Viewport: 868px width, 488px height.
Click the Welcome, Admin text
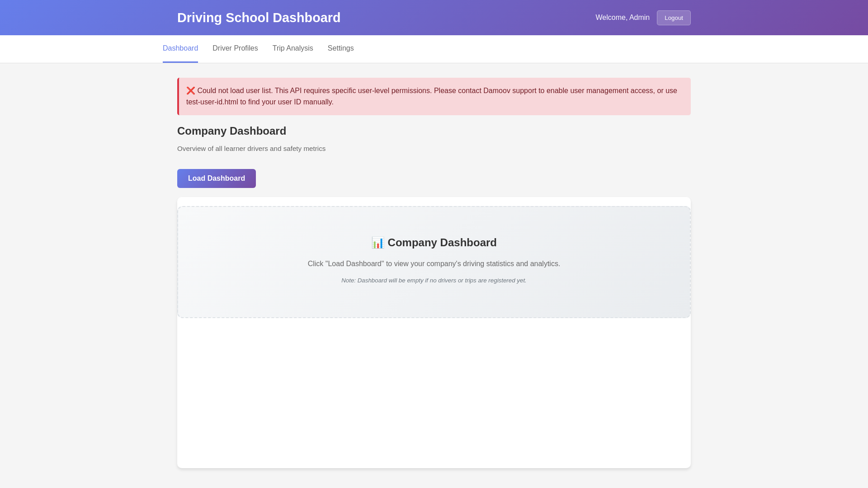pos(622,18)
